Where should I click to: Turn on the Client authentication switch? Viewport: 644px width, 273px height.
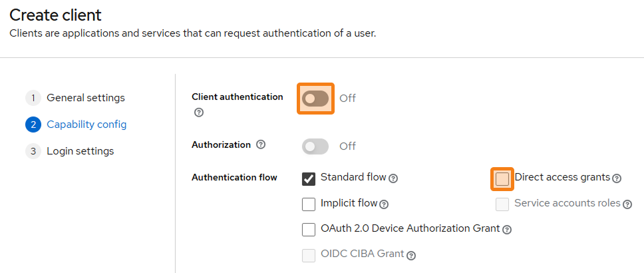click(x=315, y=99)
